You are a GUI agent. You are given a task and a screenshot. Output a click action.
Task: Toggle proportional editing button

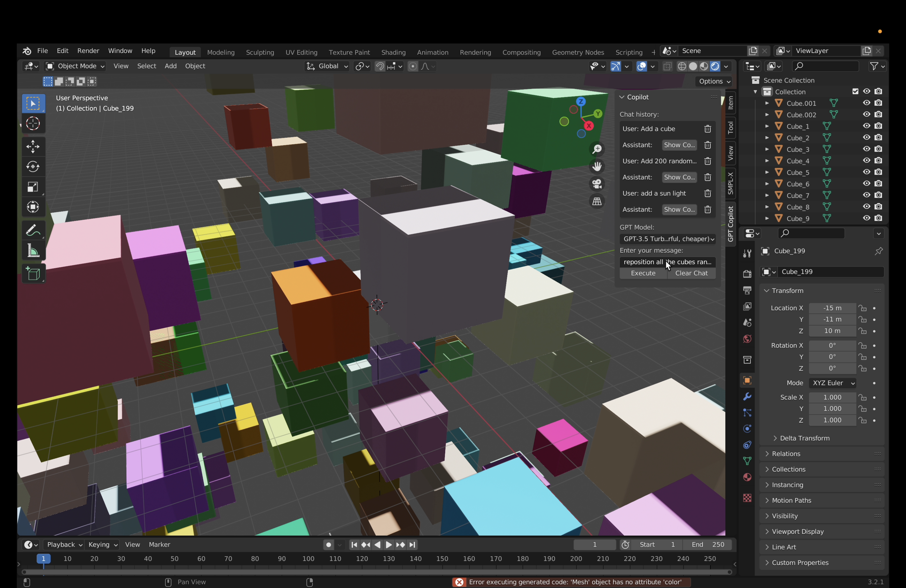click(413, 66)
